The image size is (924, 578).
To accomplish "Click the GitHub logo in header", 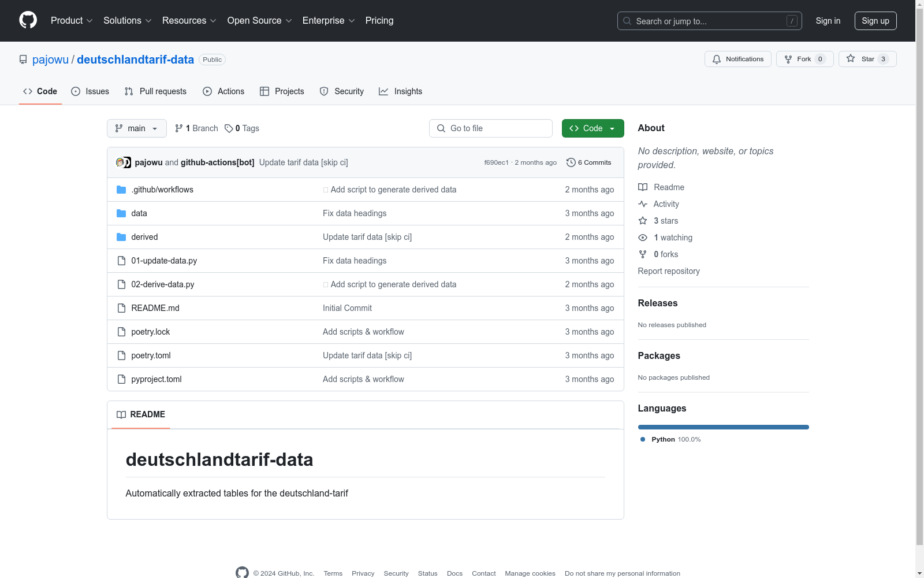I will click(28, 20).
